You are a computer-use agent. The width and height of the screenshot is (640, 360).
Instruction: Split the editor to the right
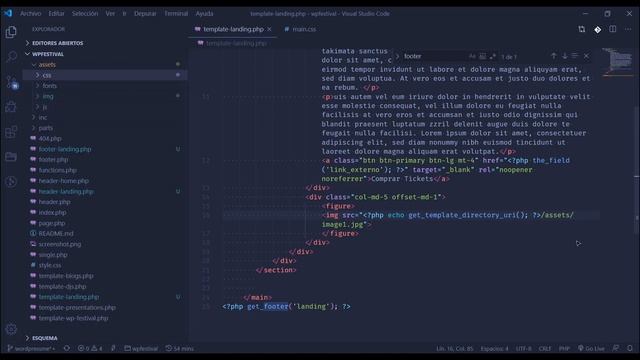pos(613,29)
